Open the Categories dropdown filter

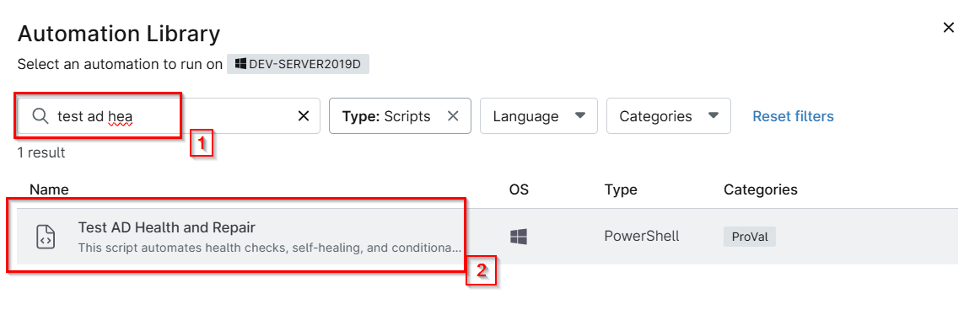pos(669,116)
